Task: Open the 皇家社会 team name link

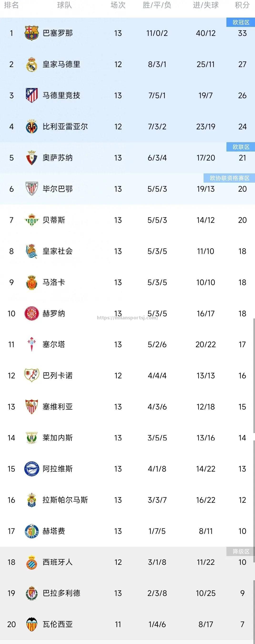Action: point(58,251)
